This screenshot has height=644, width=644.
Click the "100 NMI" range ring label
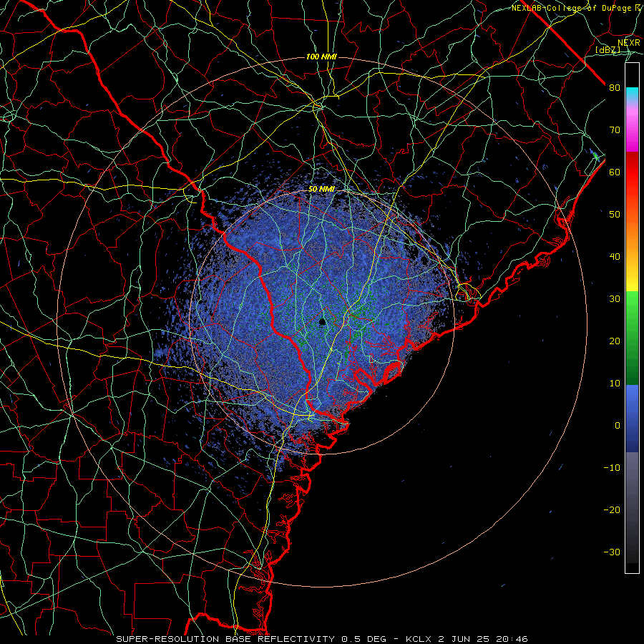[321, 57]
